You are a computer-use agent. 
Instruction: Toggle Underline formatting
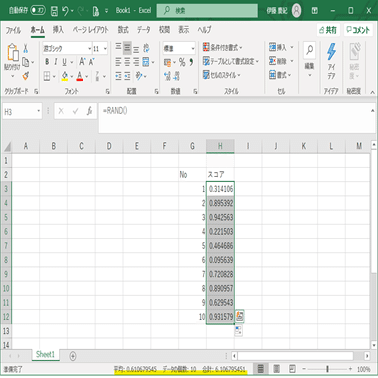pyautogui.click(x=64, y=62)
